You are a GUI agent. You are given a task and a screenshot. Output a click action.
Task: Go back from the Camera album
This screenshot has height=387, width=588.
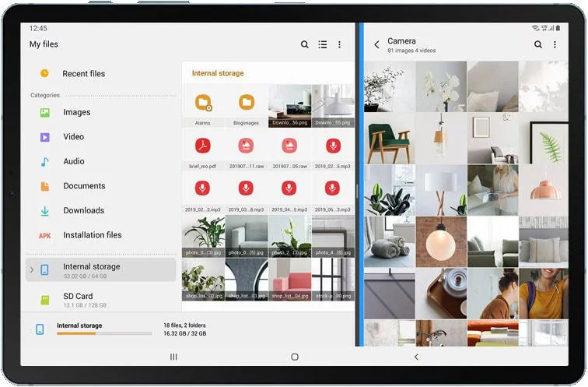pyautogui.click(x=377, y=45)
